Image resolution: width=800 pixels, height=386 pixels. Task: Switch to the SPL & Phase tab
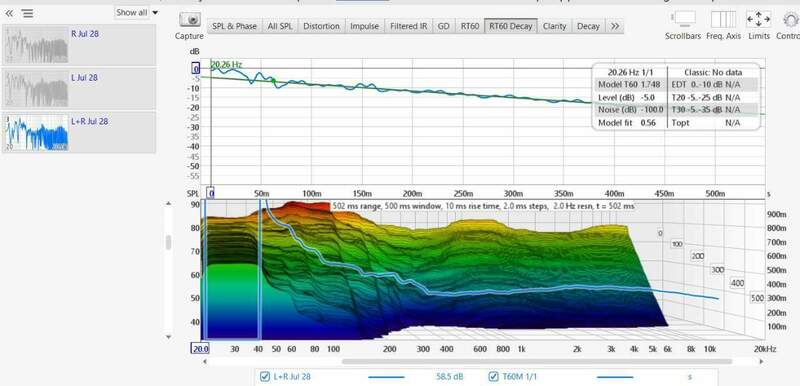tap(234, 25)
